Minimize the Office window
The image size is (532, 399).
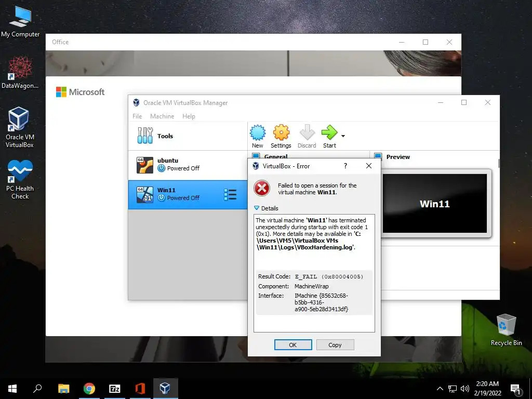[402, 42]
